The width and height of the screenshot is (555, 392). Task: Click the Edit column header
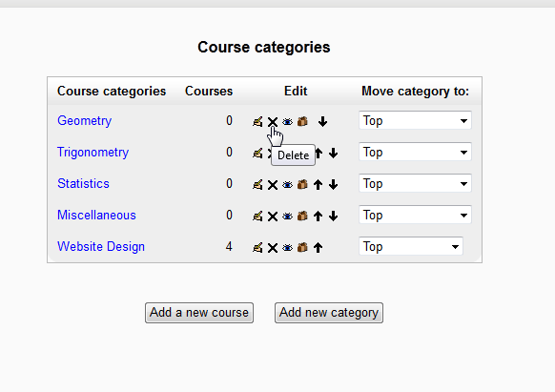click(296, 92)
